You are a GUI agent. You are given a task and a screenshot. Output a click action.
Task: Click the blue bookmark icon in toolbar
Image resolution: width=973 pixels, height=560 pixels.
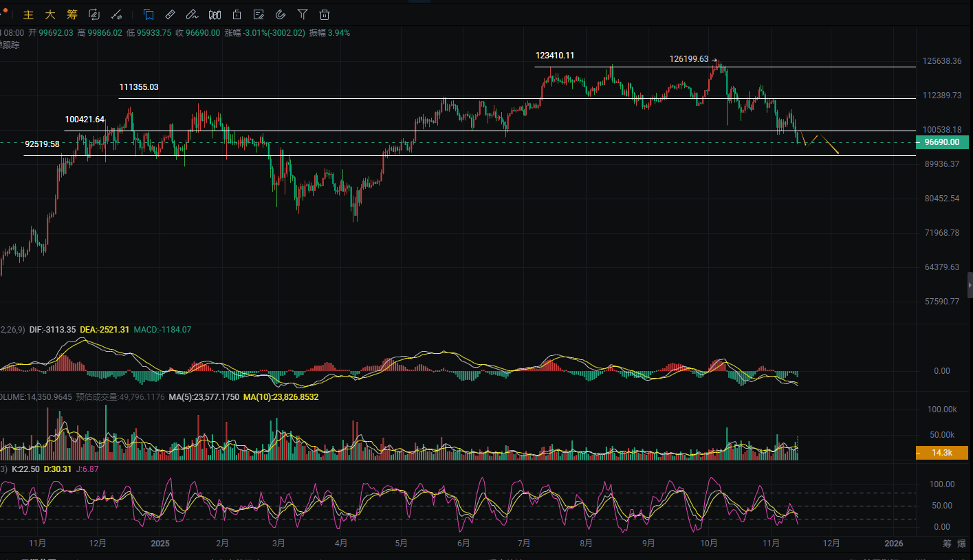coord(149,14)
